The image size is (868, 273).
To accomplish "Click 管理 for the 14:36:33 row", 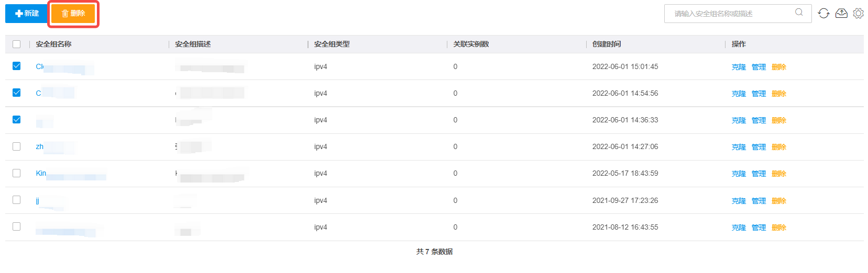I will 759,120.
